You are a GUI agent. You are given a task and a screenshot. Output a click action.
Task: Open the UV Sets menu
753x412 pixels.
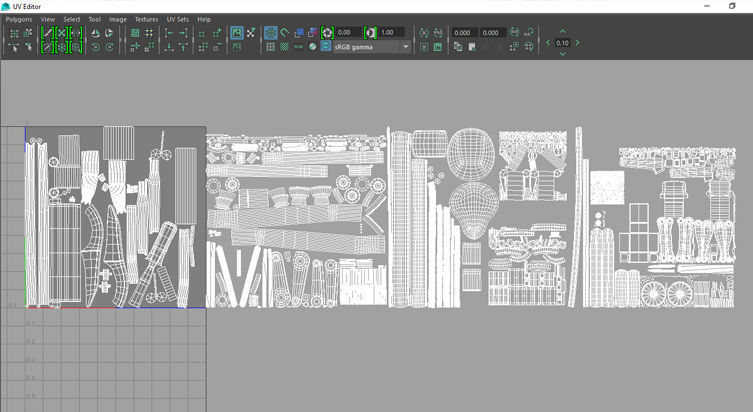178,19
